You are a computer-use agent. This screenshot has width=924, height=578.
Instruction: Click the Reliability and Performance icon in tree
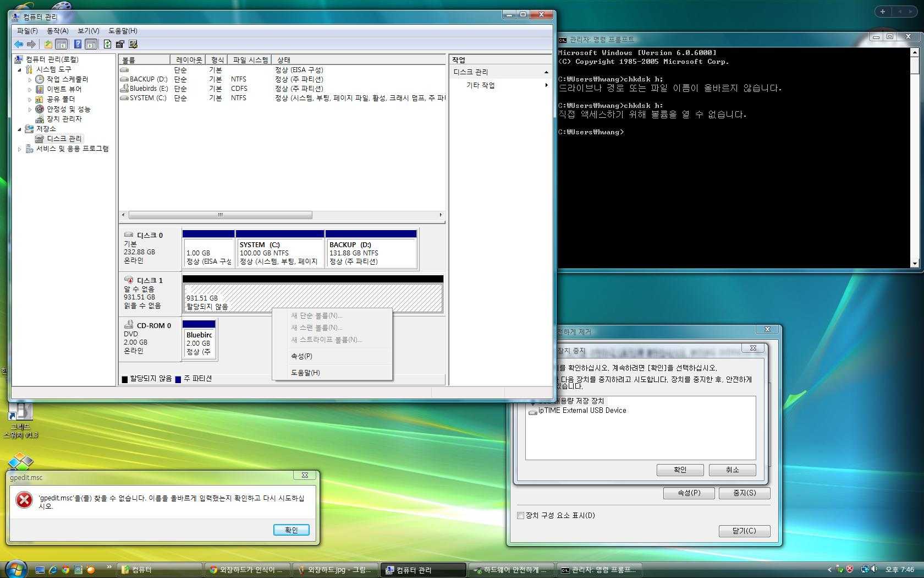[40, 109]
